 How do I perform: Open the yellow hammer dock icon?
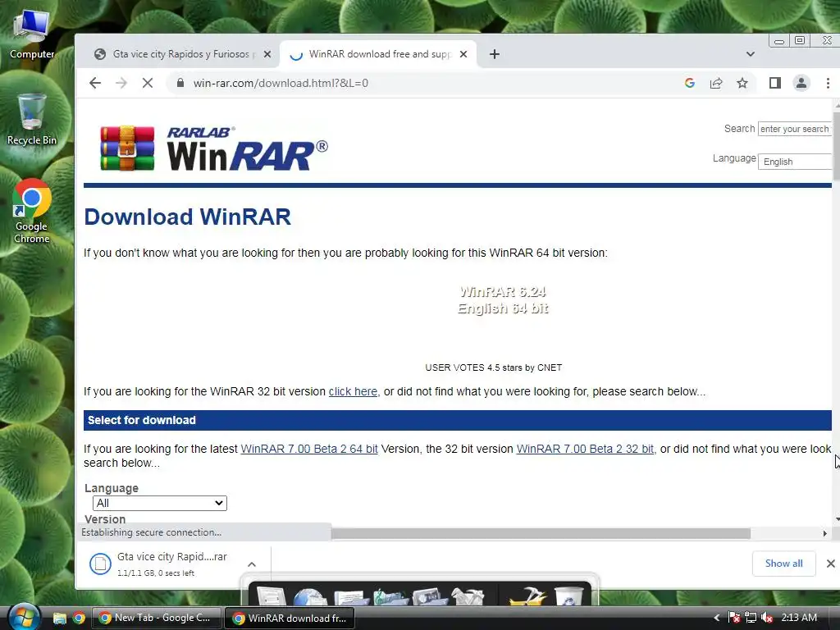click(527, 597)
